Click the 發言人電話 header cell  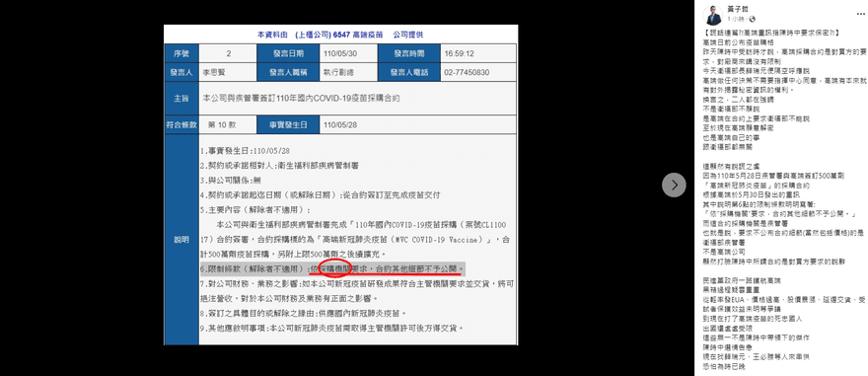tap(408, 73)
